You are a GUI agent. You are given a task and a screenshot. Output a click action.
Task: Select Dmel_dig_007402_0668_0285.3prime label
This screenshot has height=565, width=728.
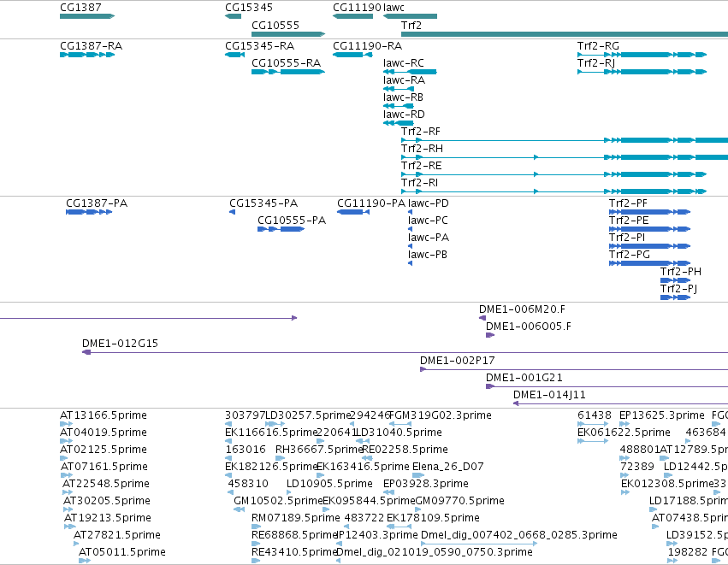519,535
